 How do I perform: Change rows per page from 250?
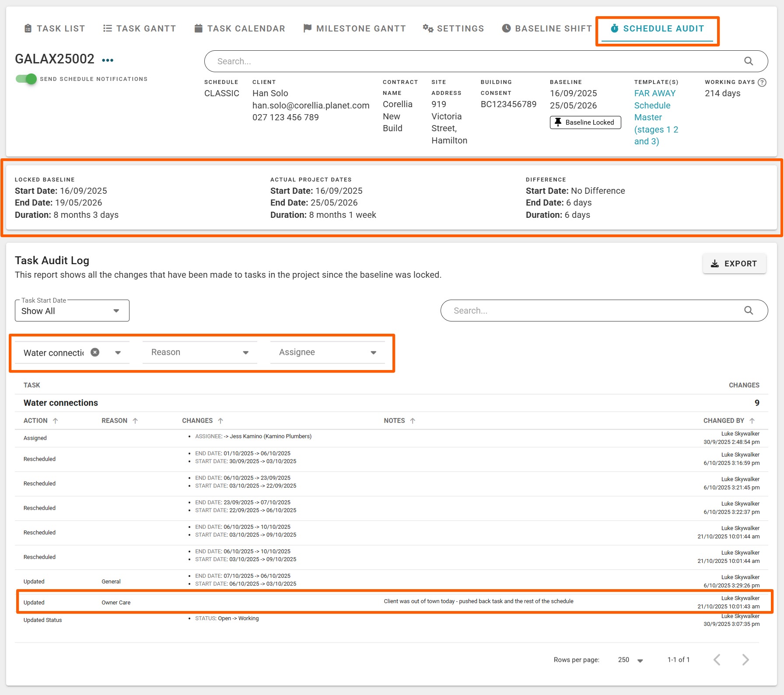tap(630, 660)
